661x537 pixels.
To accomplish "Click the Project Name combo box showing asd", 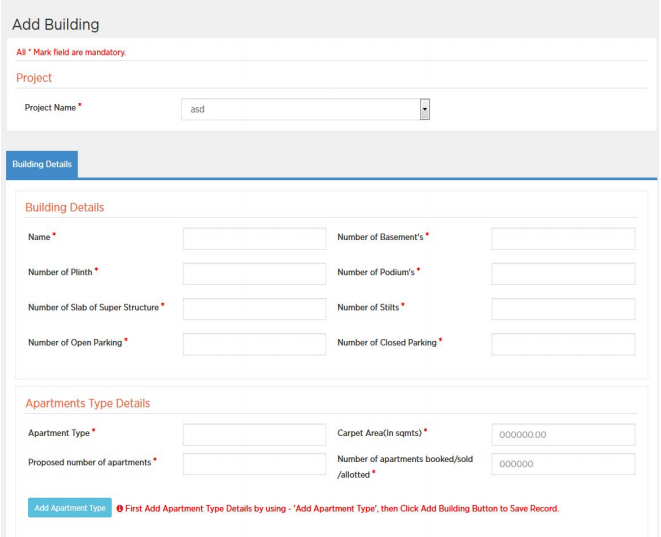I will (x=300, y=109).
